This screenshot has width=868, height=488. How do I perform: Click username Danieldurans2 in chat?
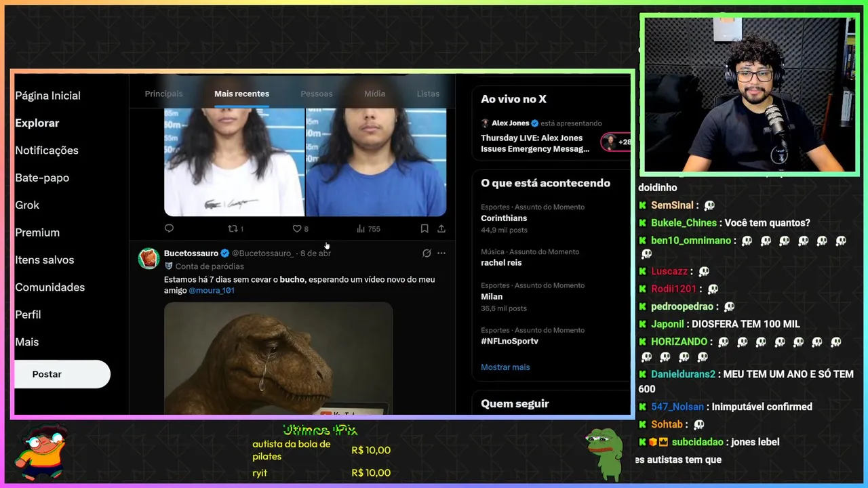(x=683, y=374)
